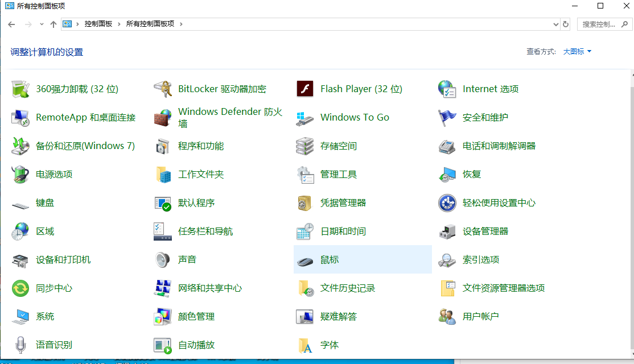The width and height of the screenshot is (634, 364).
Task: Open the 360强力卸载 icon
Action: point(20,89)
